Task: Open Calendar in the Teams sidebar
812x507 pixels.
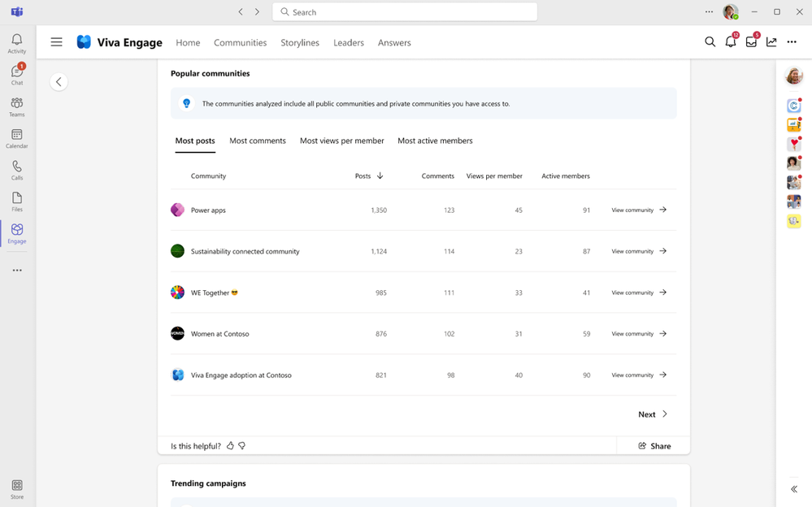Action: click(x=16, y=139)
